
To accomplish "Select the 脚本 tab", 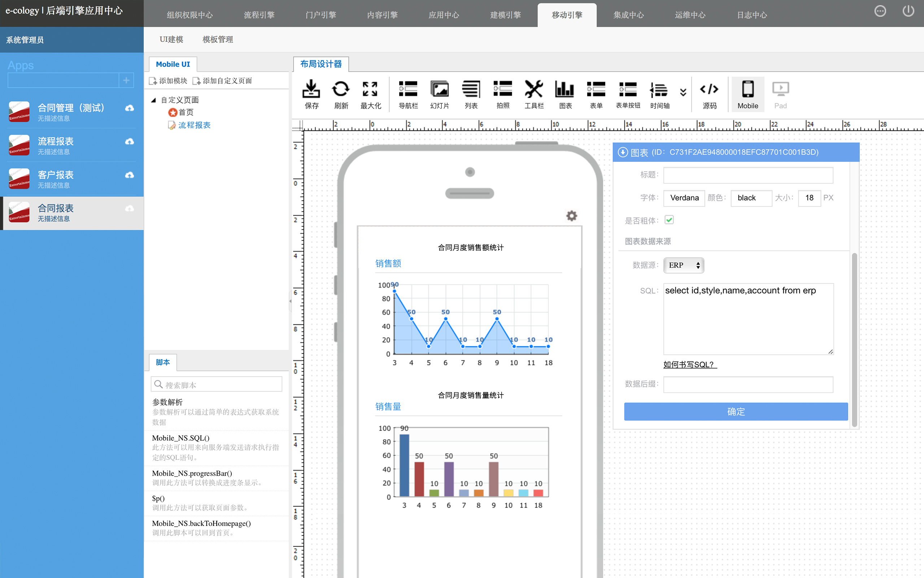I will [163, 362].
